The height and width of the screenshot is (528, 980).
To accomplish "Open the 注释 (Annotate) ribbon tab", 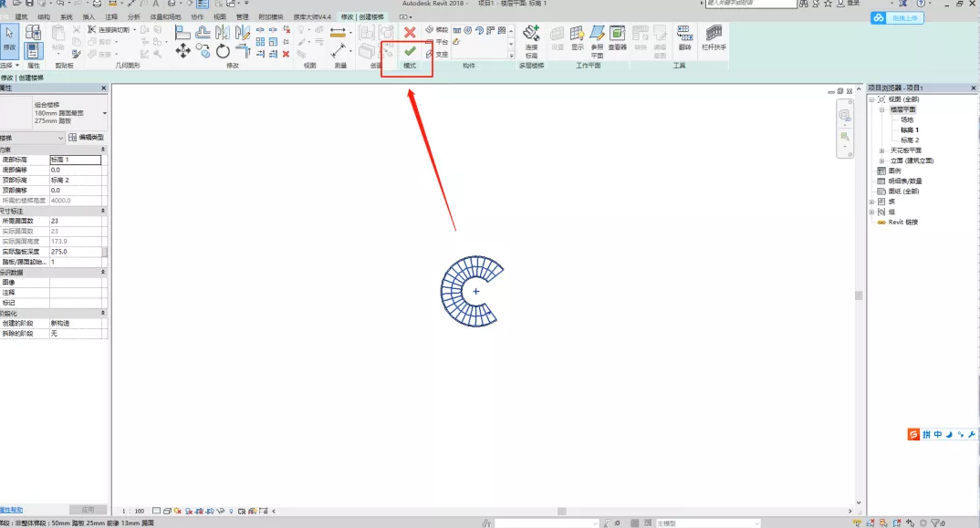I will (111, 17).
